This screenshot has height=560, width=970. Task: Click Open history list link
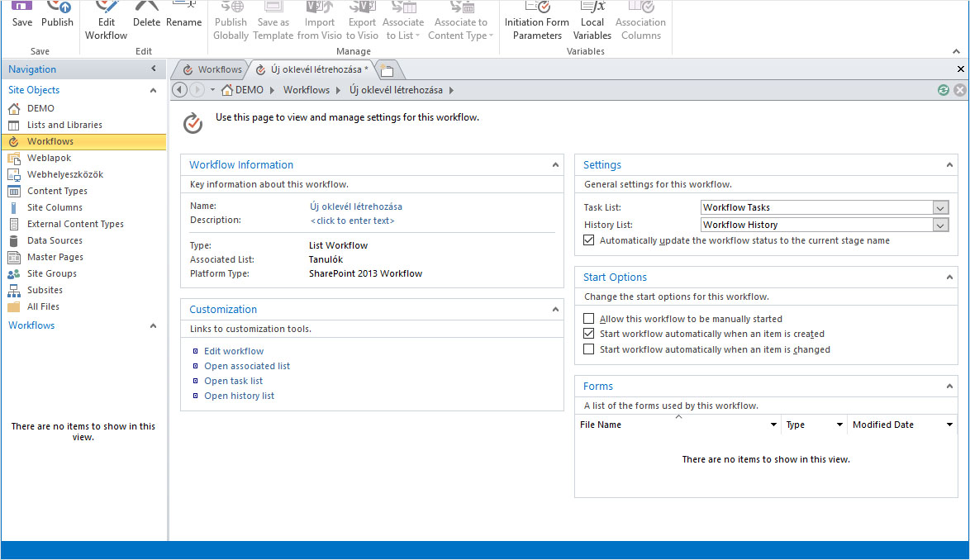239,396
